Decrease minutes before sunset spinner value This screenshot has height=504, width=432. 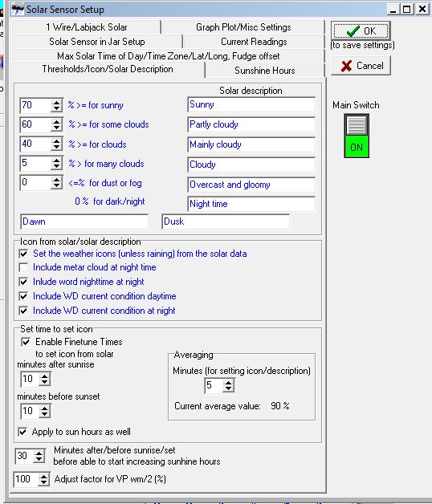(45, 414)
